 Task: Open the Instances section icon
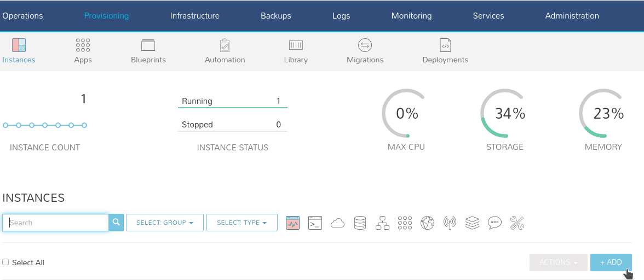(19, 45)
